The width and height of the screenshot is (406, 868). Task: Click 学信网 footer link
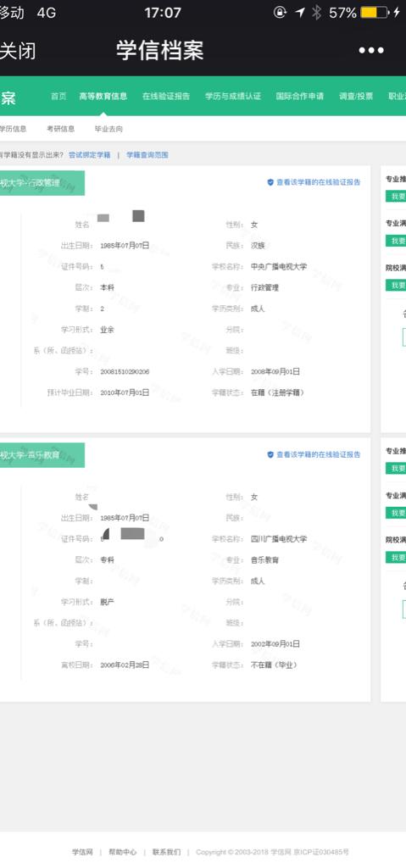pos(82,851)
